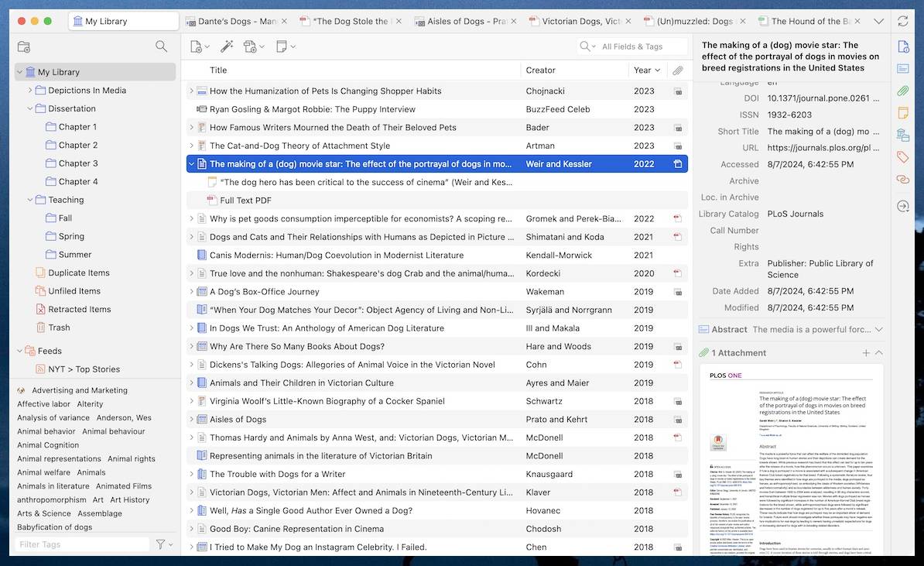Open the Trash
This screenshot has width=924, height=566.
click(59, 328)
